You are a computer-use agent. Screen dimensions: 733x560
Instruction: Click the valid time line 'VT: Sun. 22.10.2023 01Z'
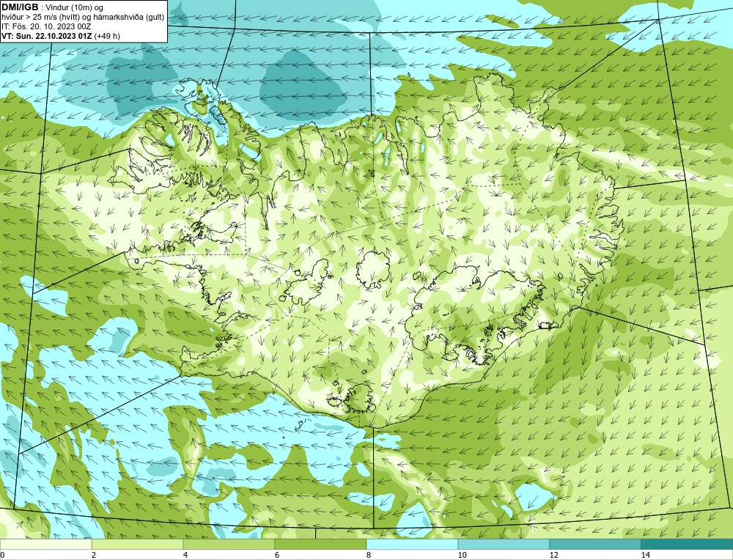click(47, 36)
